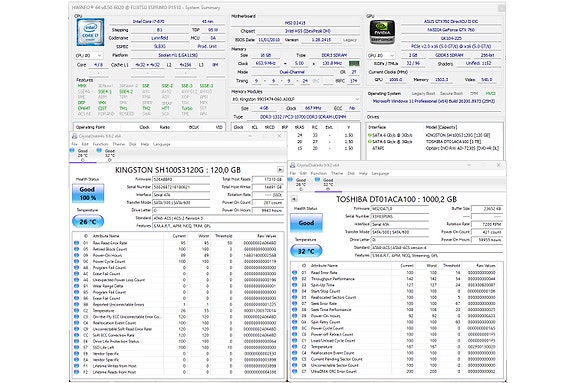Click status orb of Lifetime Reads from Host row
Viewport: 575px width, 383px height.
(x=76, y=372)
